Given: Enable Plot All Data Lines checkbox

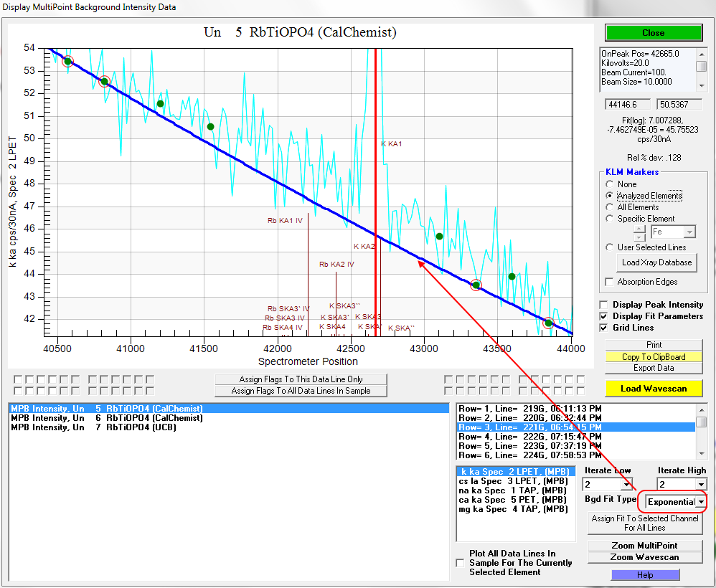Looking at the screenshot, I should tap(461, 563).
